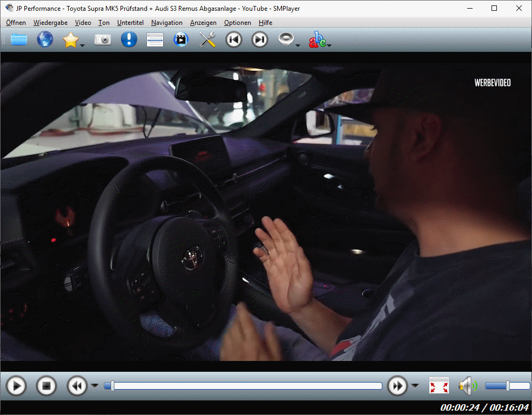532x415 pixels.
Task: Open the playlist window icon
Action: pyautogui.click(x=155, y=39)
